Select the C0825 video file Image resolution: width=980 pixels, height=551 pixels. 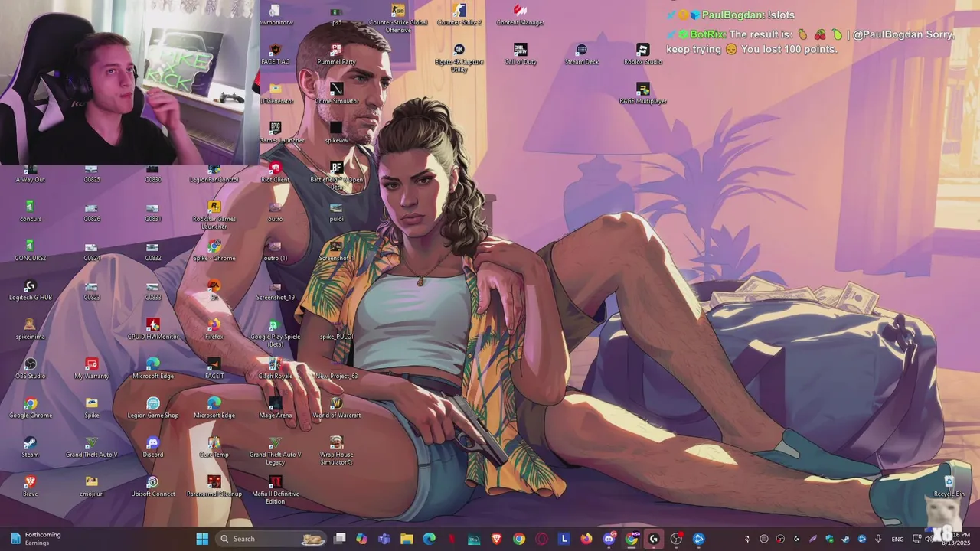coord(92,174)
